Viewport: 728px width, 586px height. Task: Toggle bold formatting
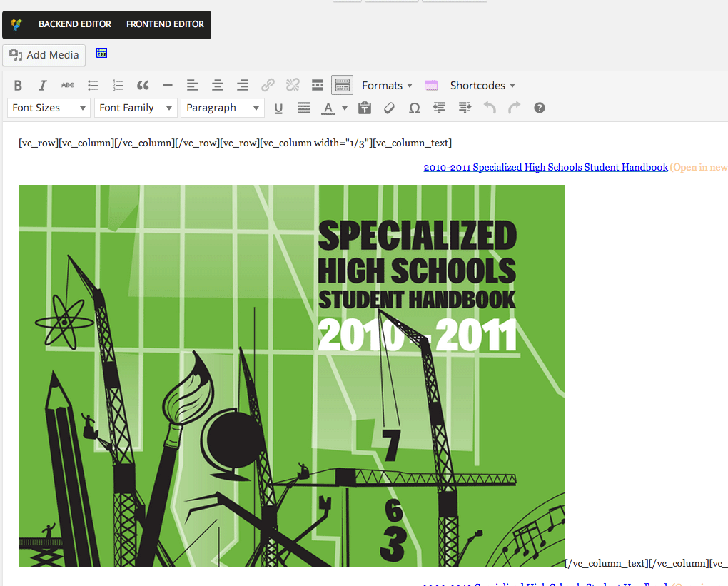(x=18, y=86)
